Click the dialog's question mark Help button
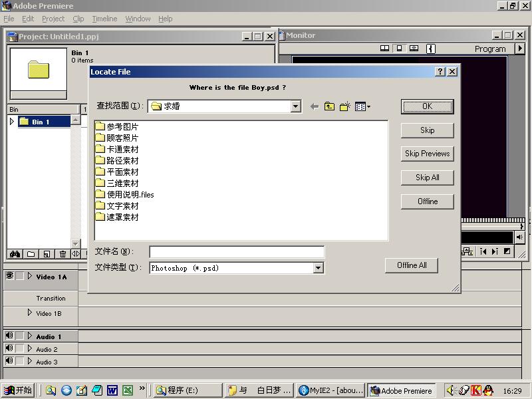532x399 pixels. point(440,72)
